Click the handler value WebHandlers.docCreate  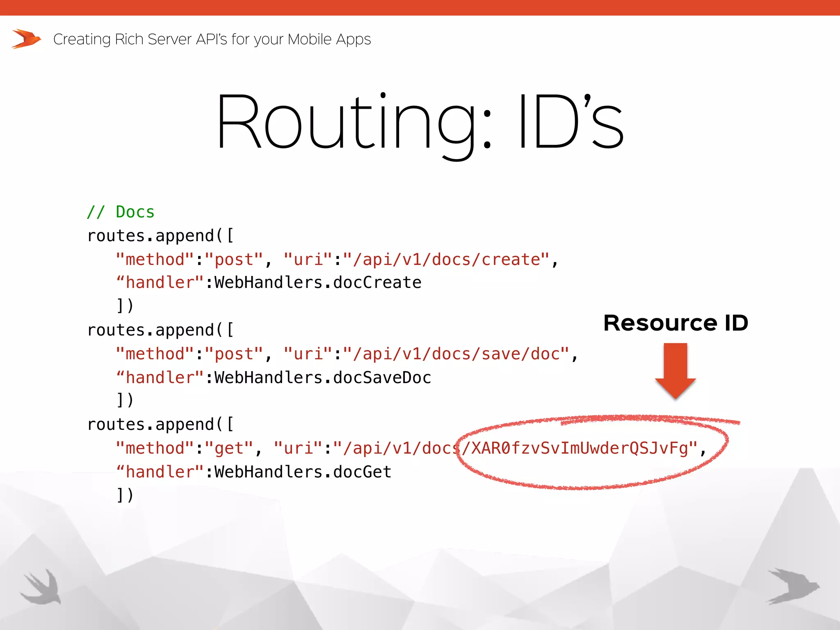coord(318,283)
